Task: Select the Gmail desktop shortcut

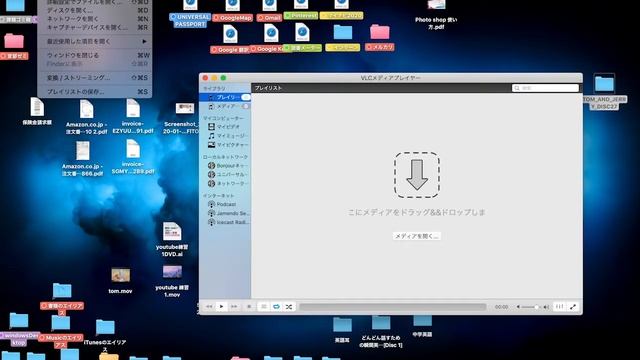Action: 269,10
